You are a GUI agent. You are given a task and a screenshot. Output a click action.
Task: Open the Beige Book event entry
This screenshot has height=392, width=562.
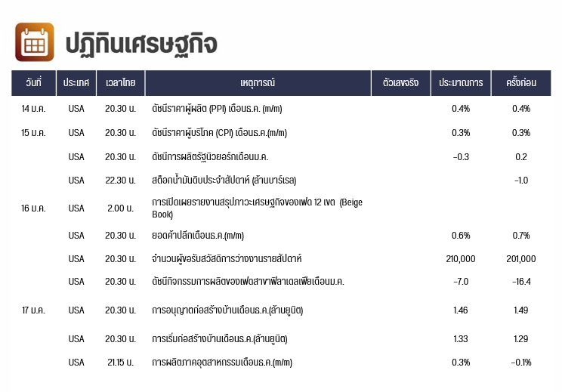257,208
